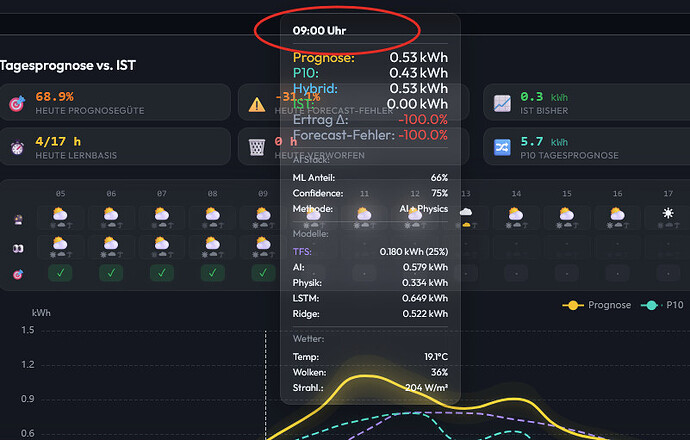This screenshot has height=440, width=690.
Task: Click the trash bin Verworfen icon
Action: pos(257,147)
